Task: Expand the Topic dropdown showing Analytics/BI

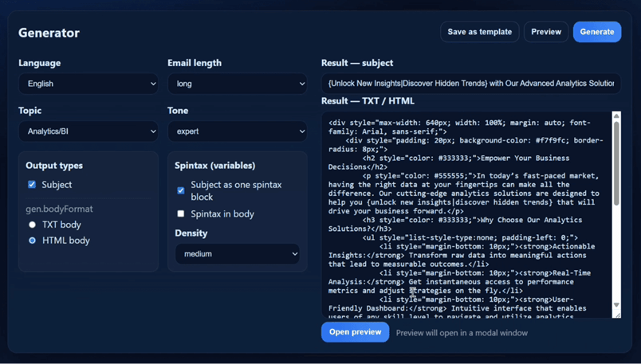Action: coord(88,131)
